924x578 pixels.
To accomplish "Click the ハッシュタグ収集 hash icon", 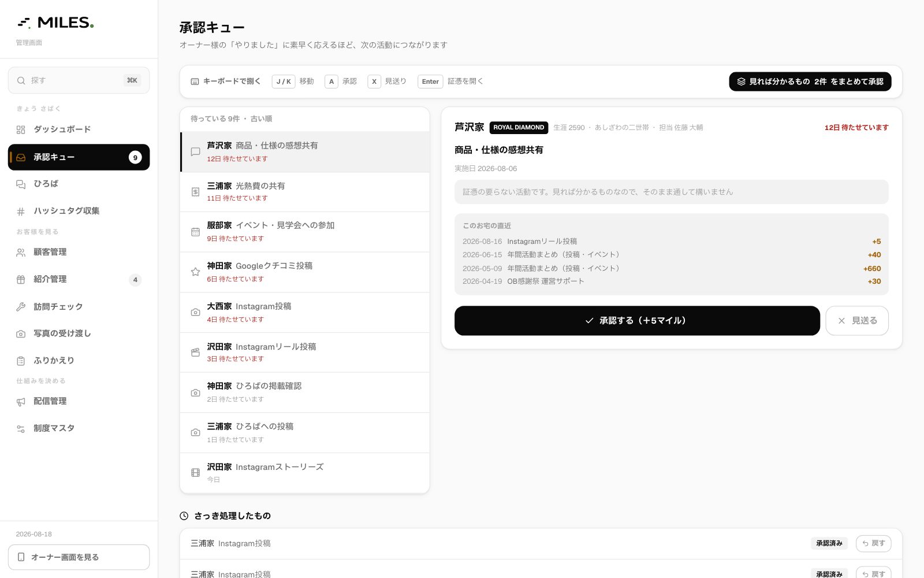I will click(21, 211).
